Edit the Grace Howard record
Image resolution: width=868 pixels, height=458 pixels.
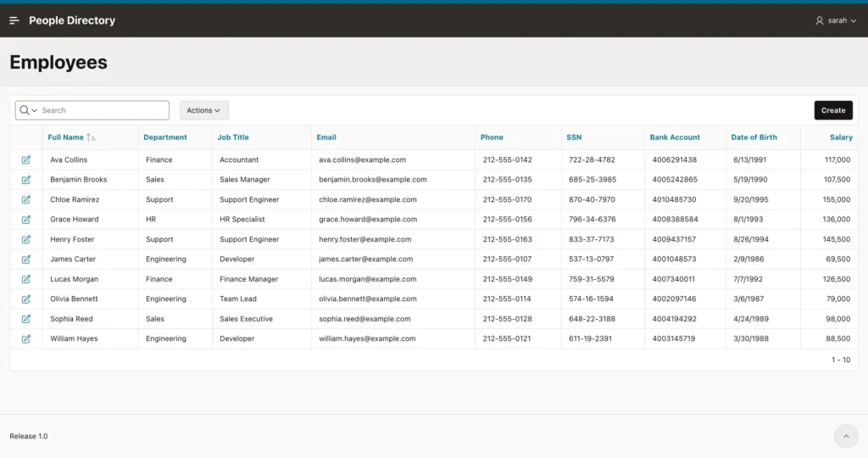coord(26,220)
